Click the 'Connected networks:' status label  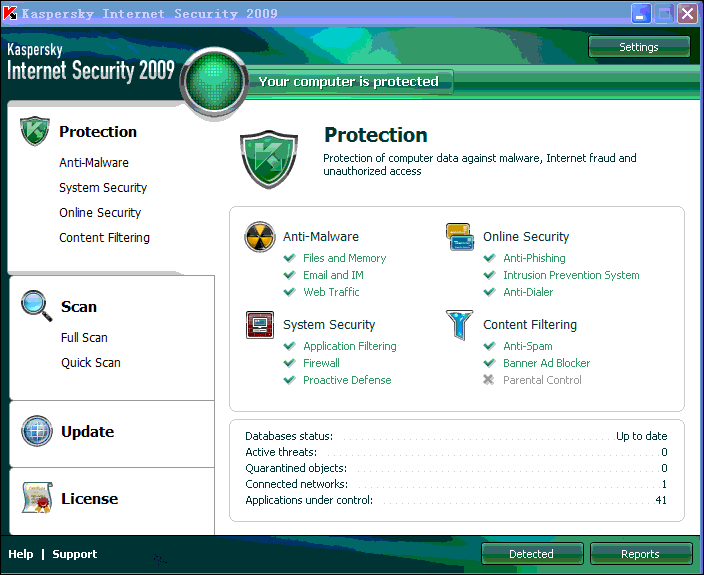click(296, 484)
